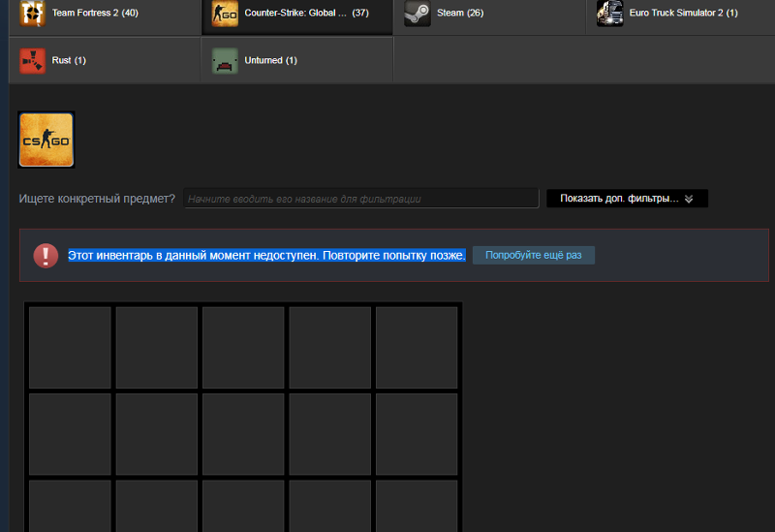Click the large CS:GO logo image
The width and height of the screenshot is (775, 532).
46,140
